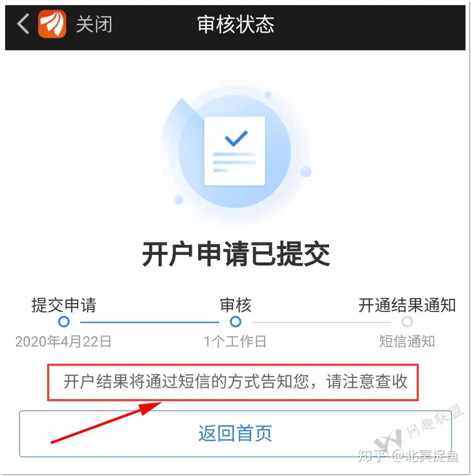Tap the 开户申请已提交 heading
Image resolution: width=471 pixels, height=476 pixels.
pyautogui.click(x=236, y=254)
